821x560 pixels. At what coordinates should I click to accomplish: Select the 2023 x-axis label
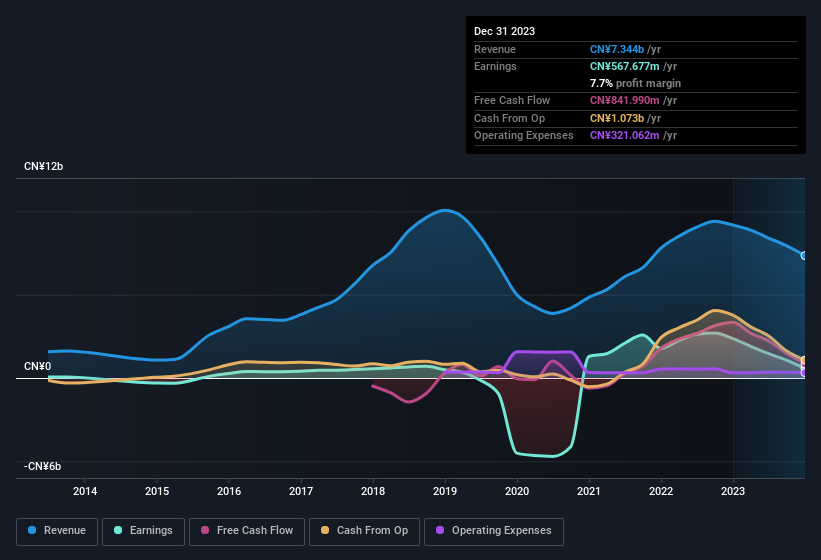[733, 491]
